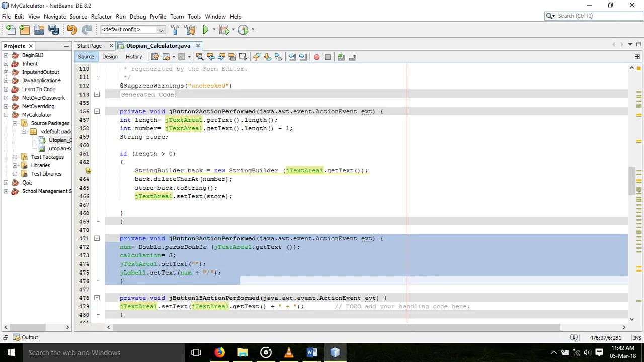Image resolution: width=644 pixels, height=362 pixels.
Task: Click the Find Selection magnifier icon
Action: click(x=199, y=57)
